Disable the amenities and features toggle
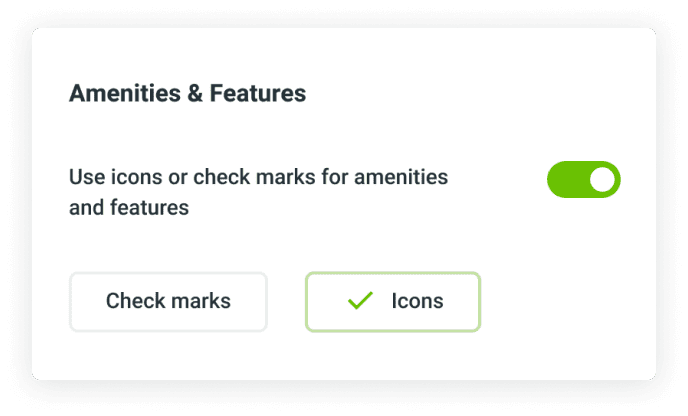 click(x=583, y=180)
